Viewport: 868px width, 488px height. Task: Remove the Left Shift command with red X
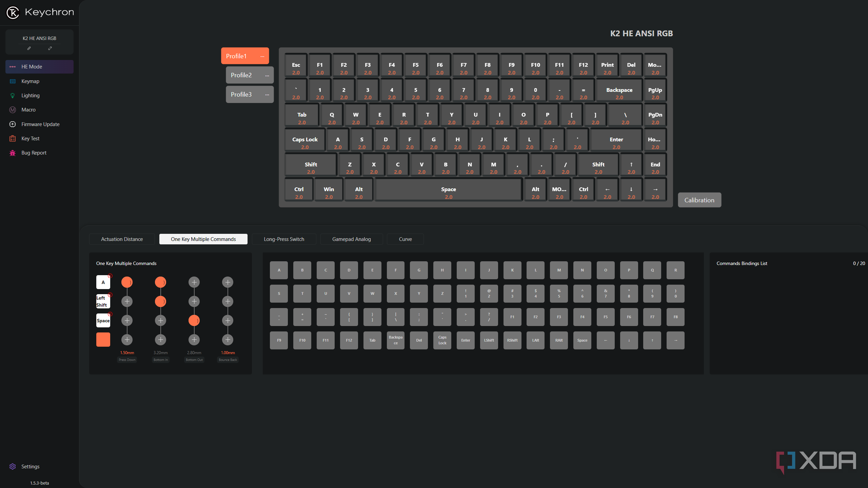[110, 295]
